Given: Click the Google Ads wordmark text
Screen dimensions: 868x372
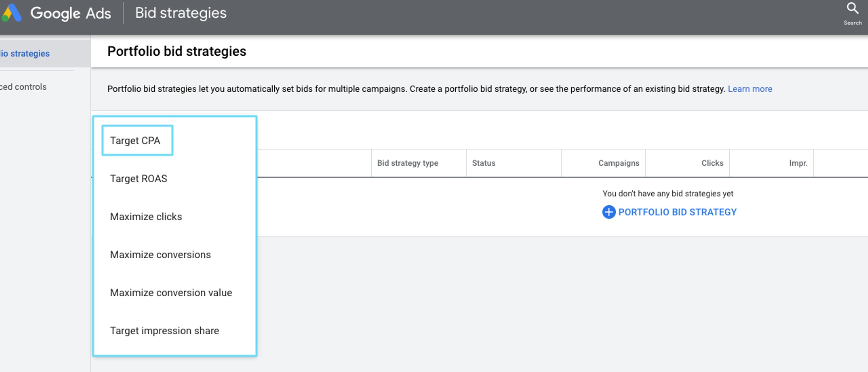Looking at the screenshot, I should 71,14.
